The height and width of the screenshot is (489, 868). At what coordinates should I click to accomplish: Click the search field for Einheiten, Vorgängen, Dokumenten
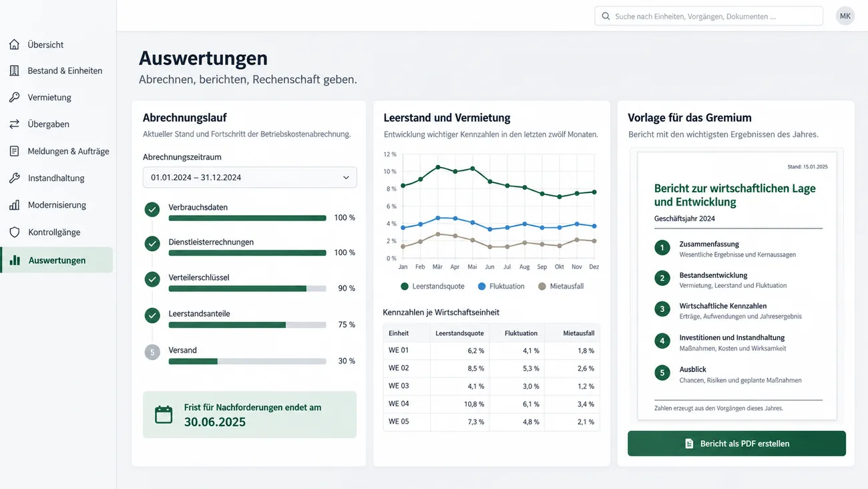708,16
